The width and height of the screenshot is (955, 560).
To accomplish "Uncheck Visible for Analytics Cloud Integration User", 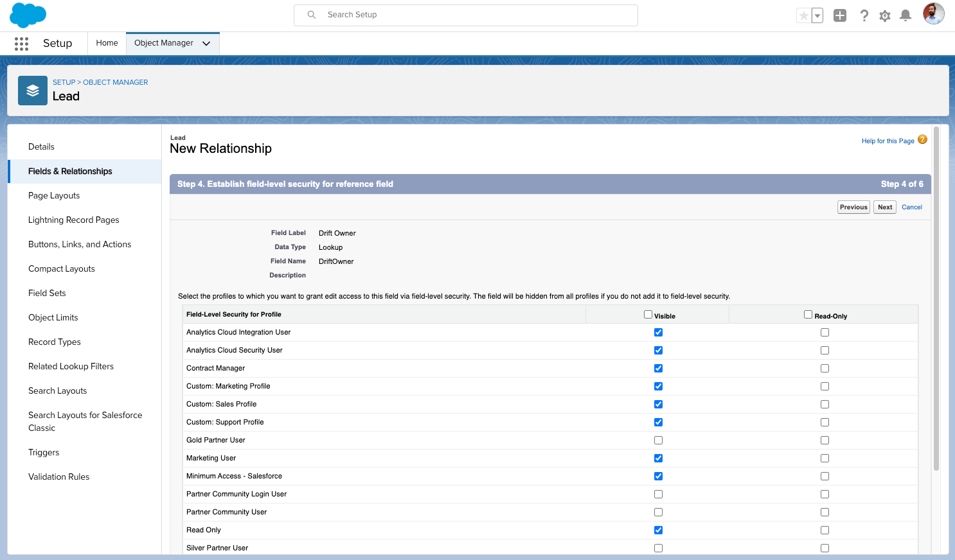I will [x=658, y=333].
